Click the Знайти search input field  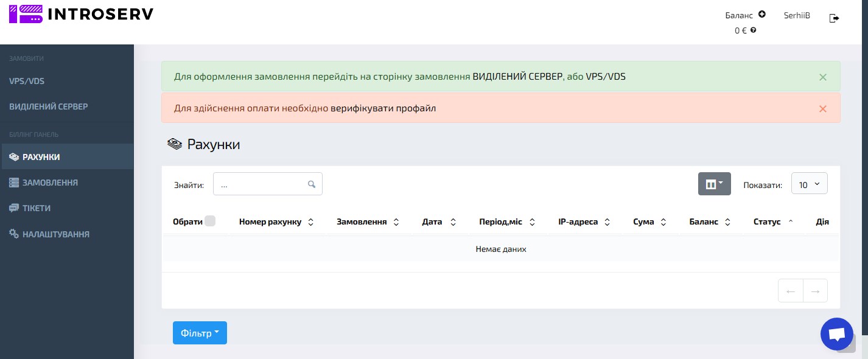point(262,184)
